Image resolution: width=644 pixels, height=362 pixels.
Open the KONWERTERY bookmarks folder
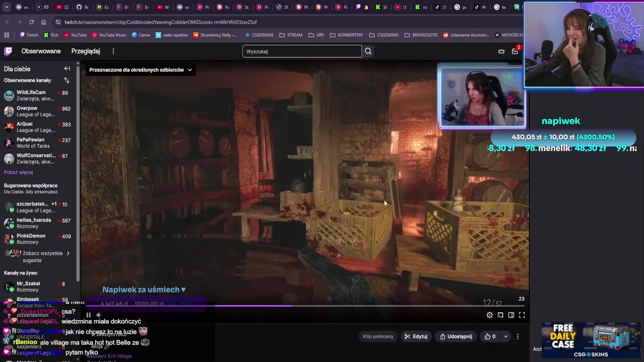[346, 35]
